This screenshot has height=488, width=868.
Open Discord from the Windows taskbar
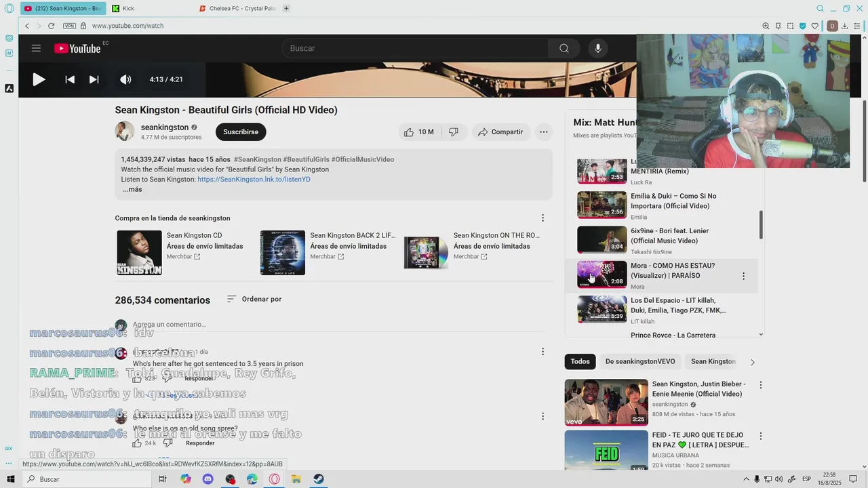point(208,479)
